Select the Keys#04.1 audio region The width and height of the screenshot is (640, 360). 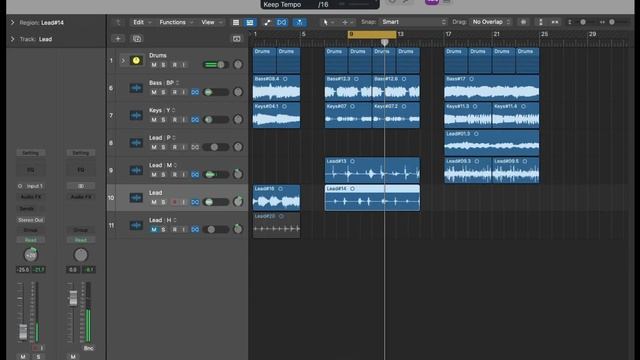(276, 116)
